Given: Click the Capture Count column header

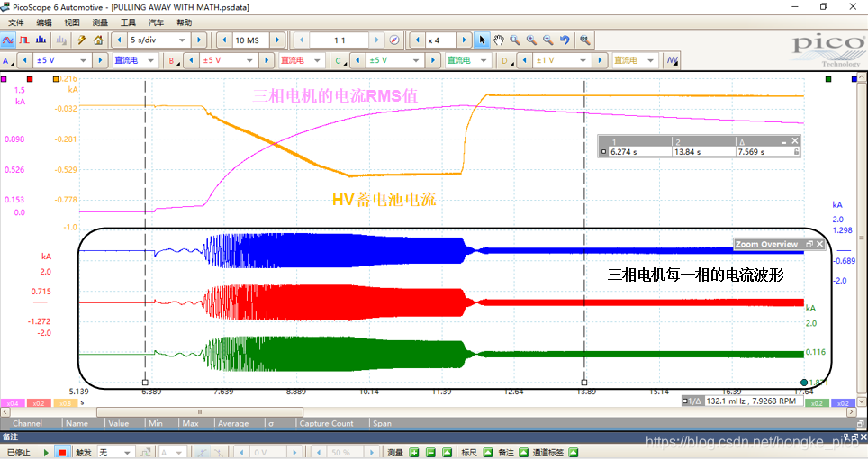Looking at the screenshot, I should tap(326, 424).
